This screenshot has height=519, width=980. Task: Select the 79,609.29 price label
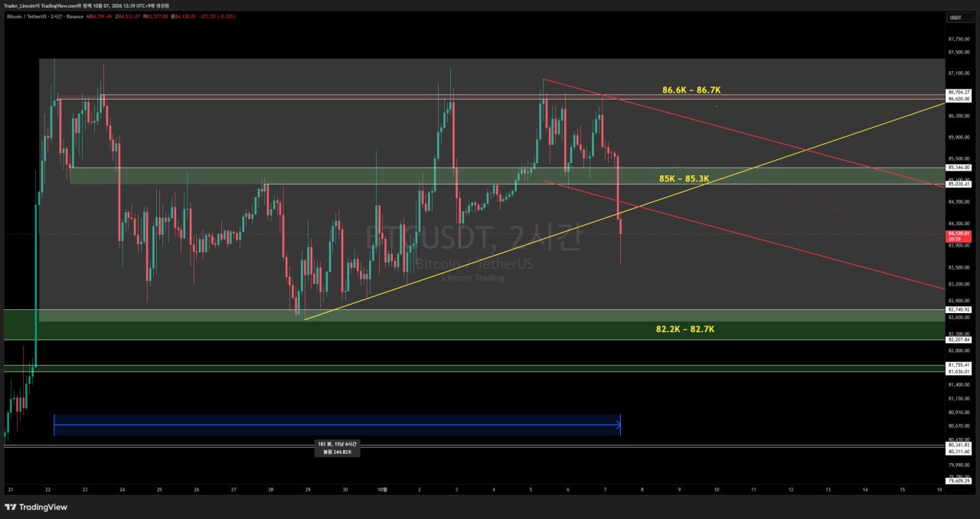(959, 481)
